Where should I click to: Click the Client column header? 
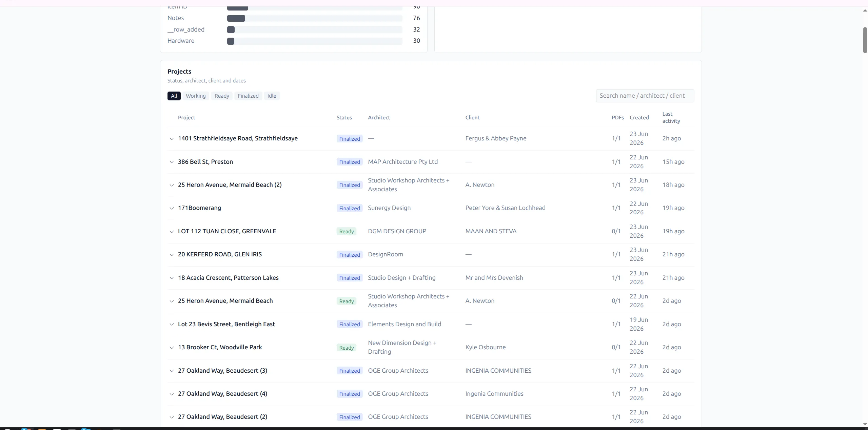[472, 118]
